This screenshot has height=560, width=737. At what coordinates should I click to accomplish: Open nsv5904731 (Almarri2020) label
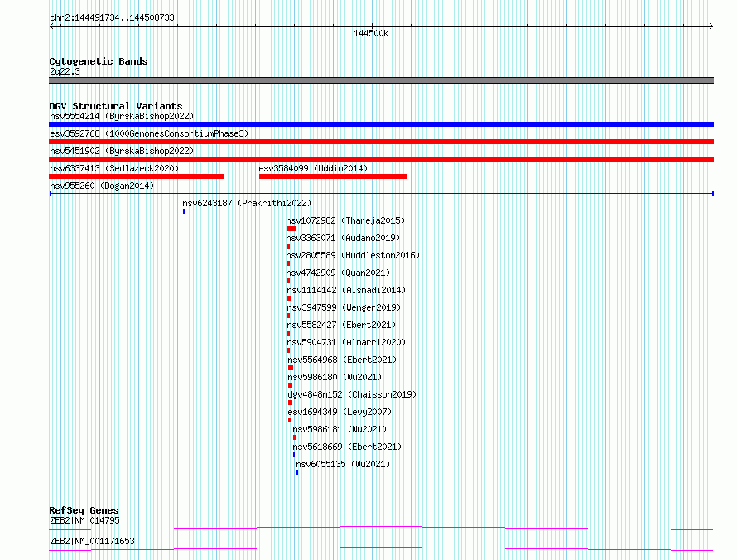click(346, 342)
